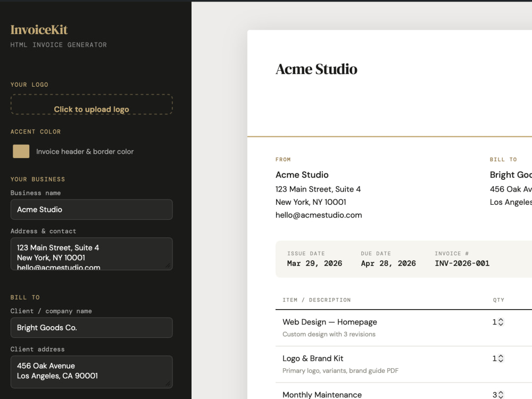Click the Logo & Brand Kit item name
The image size is (532, 399).
[x=313, y=358]
